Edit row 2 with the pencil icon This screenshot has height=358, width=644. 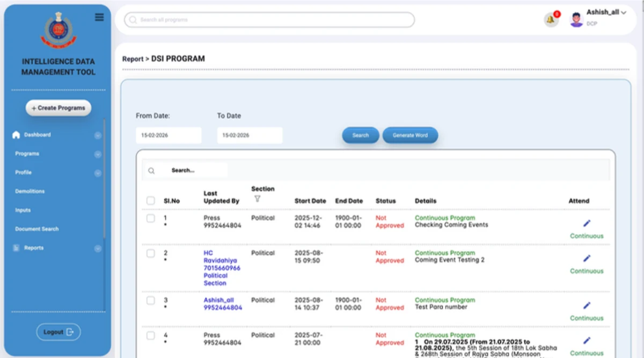tap(587, 258)
